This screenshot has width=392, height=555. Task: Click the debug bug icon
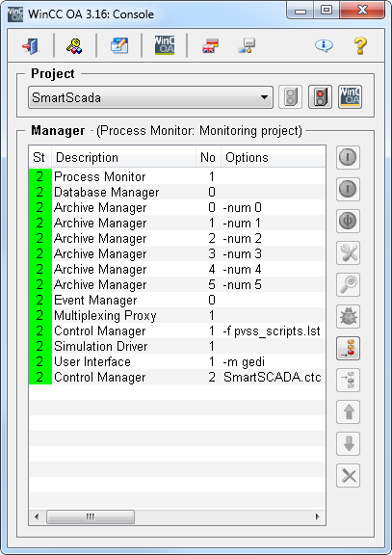pyautogui.click(x=348, y=316)
